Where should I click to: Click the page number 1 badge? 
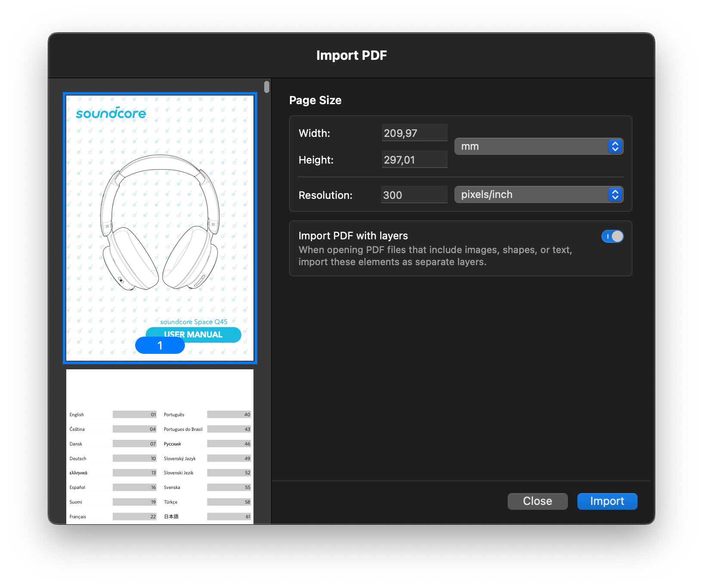160,346
